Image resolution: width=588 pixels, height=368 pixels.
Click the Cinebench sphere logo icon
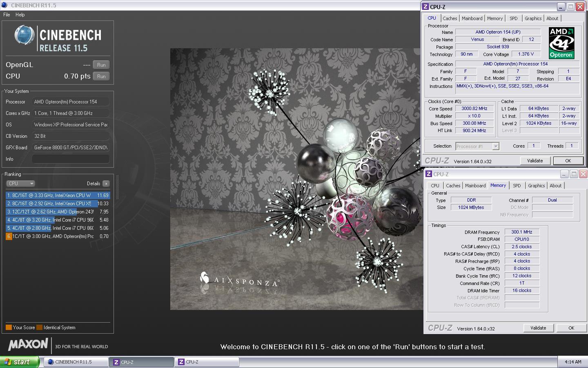point(24,35)
